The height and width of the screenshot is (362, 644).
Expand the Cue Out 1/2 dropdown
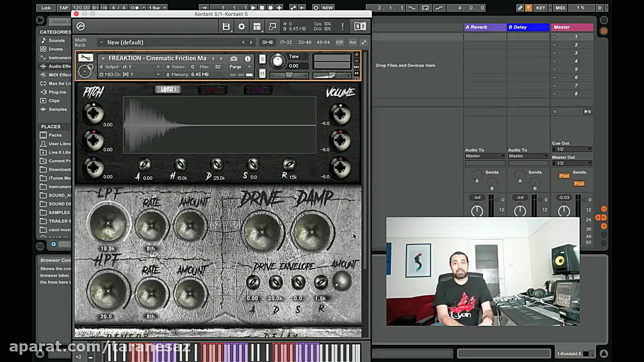[572, 149]
